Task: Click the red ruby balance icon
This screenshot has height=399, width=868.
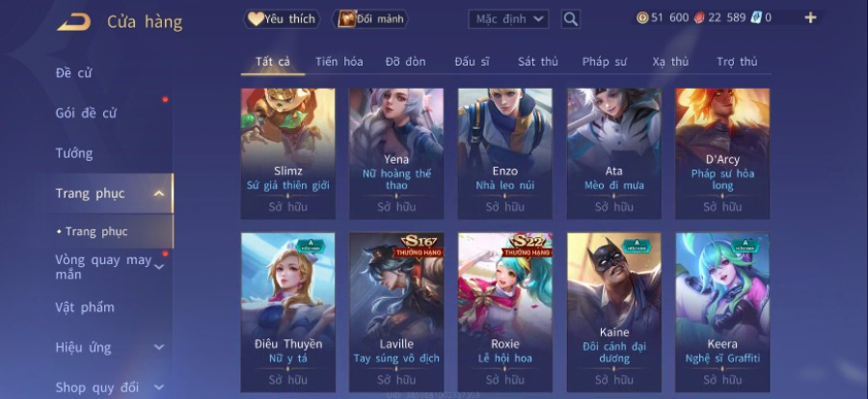Action: tap(699, 17)
